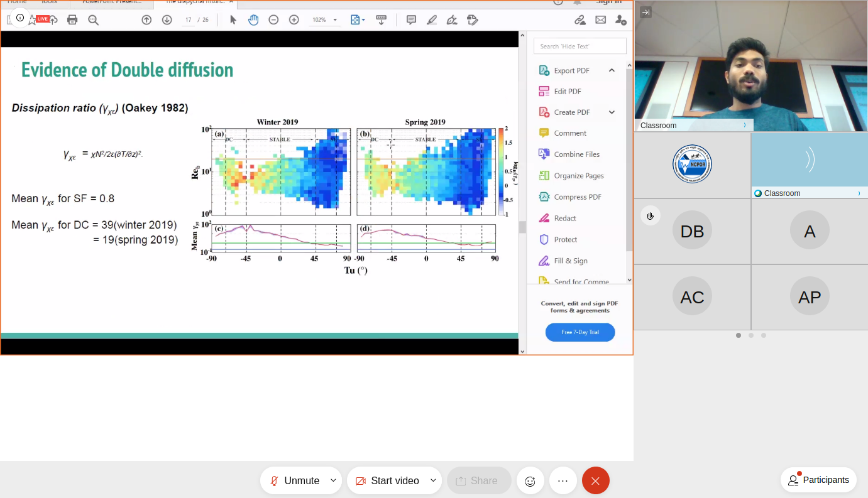Collapse the Export PDF chevron

612,70
